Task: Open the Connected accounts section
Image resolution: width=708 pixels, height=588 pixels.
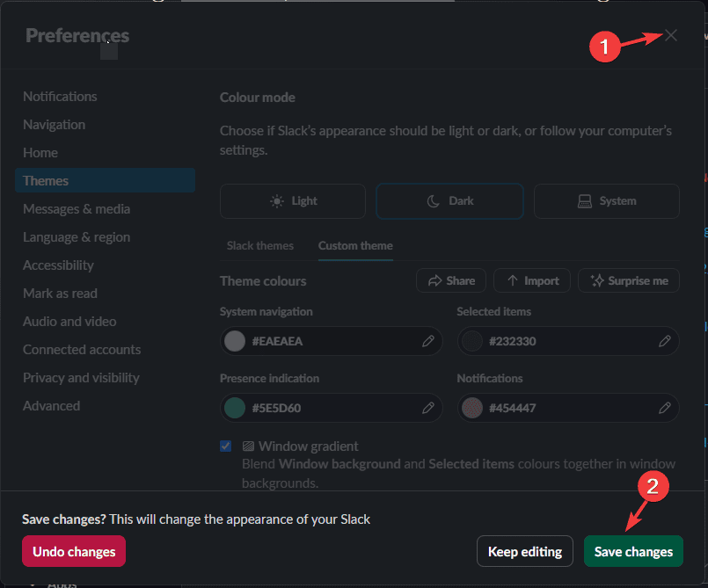Action: click(x=81, y=349)
